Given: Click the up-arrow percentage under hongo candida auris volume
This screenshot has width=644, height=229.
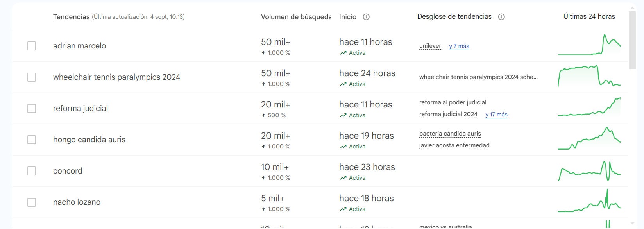Looking at the screenshot, I should coord(276,147).
